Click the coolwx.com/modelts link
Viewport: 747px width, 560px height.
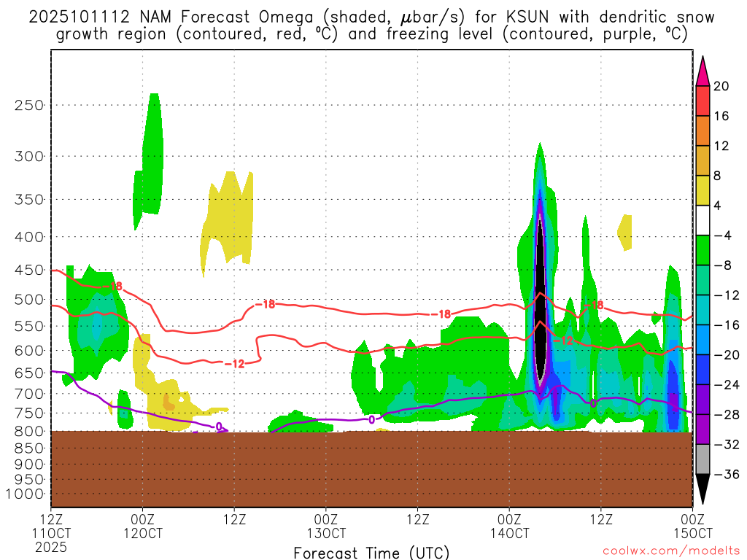[671, 551]
